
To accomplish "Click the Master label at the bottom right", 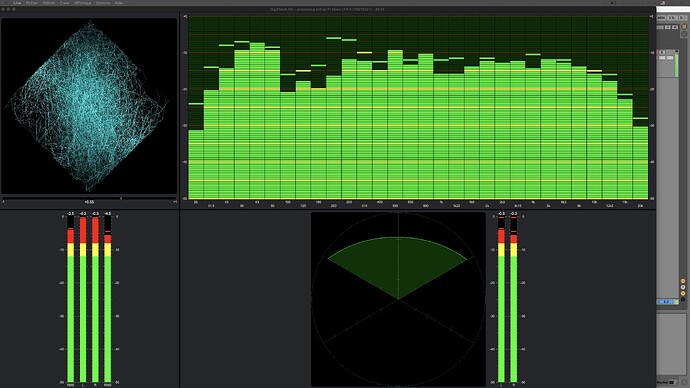I will click(x=662, y=382).
